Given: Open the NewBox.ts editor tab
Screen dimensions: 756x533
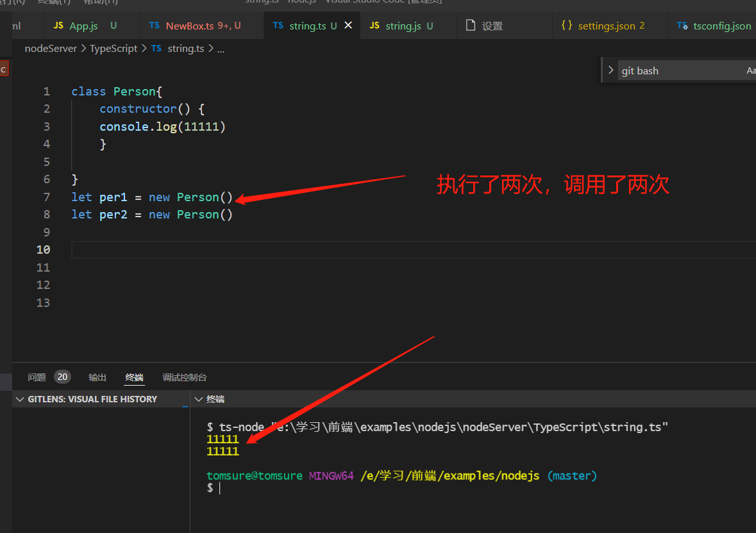Looking at the screenshot, I should [203, 26].
